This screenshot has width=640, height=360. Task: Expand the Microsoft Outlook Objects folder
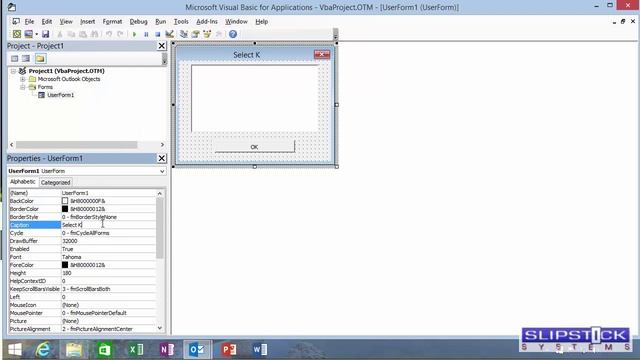coord(23,79)
